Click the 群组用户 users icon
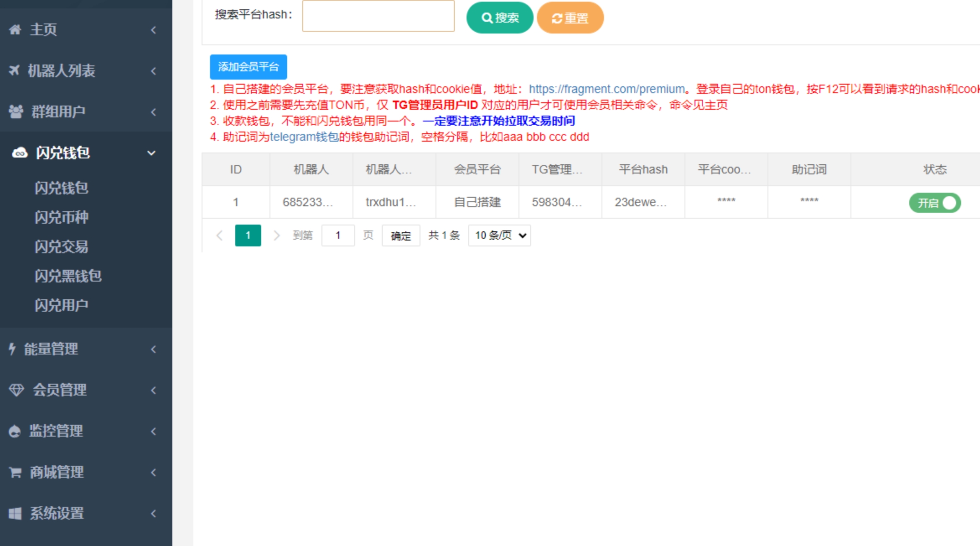The height and width of the screenshot is (546, 980). click(15, 111)
